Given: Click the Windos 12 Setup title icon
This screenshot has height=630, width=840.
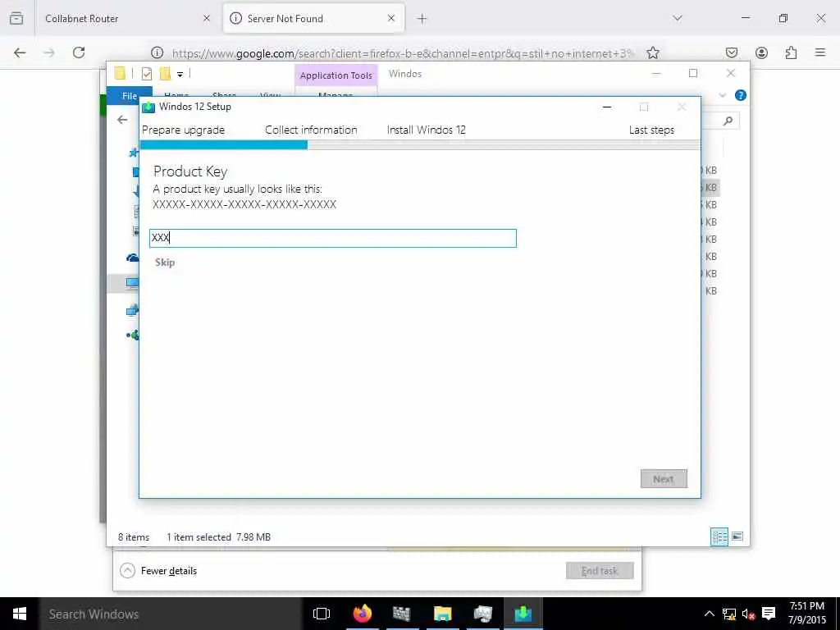Looking at the screenshot, I should coord(148,107).
